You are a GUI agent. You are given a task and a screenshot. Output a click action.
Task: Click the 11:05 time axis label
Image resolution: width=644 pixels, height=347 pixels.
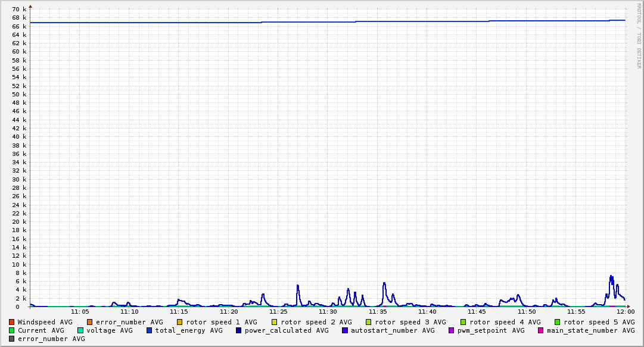[80, 311]
